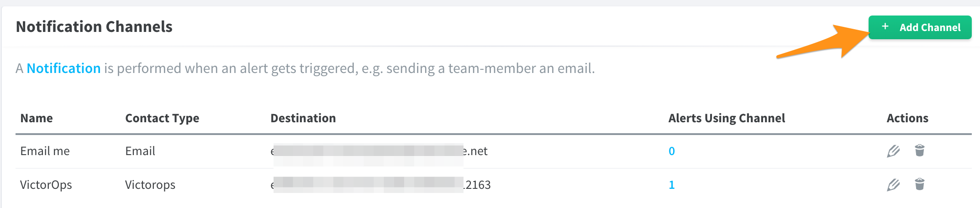Open the blue Notification link
This screenshot has width=980, height=208.
63,68
